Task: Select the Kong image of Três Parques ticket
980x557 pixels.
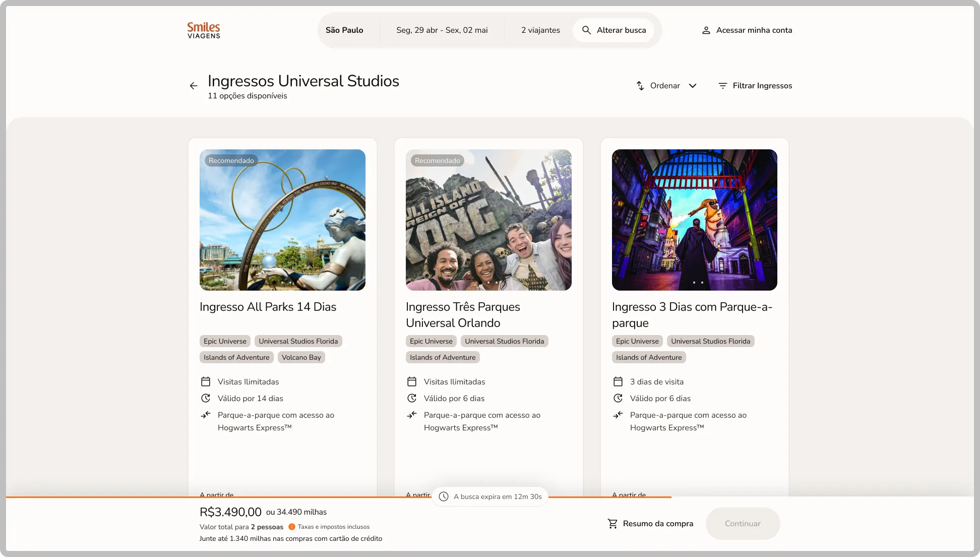Action: [488, 220]
